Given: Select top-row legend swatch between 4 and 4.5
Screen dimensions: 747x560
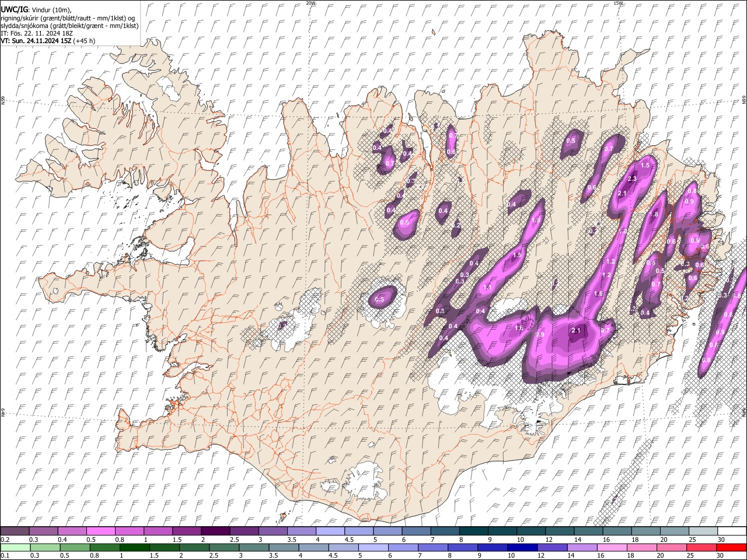Looking at the screenshot, I should (x=330, y=531).
